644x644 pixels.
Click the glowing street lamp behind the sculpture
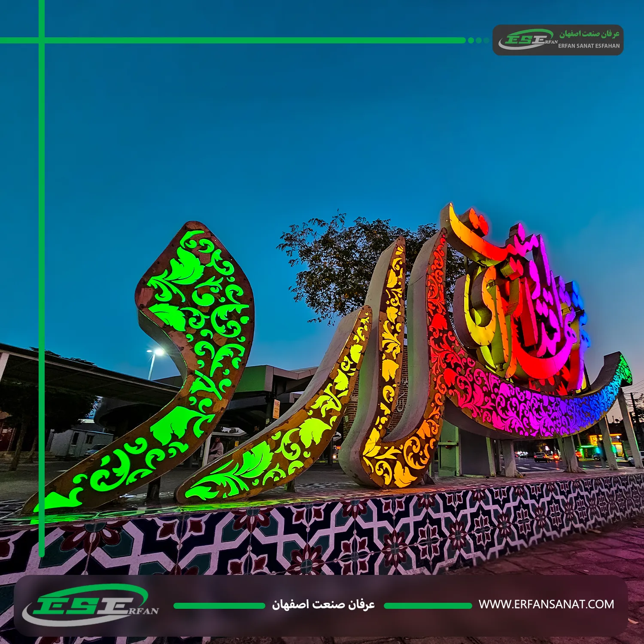coord(157,352)
